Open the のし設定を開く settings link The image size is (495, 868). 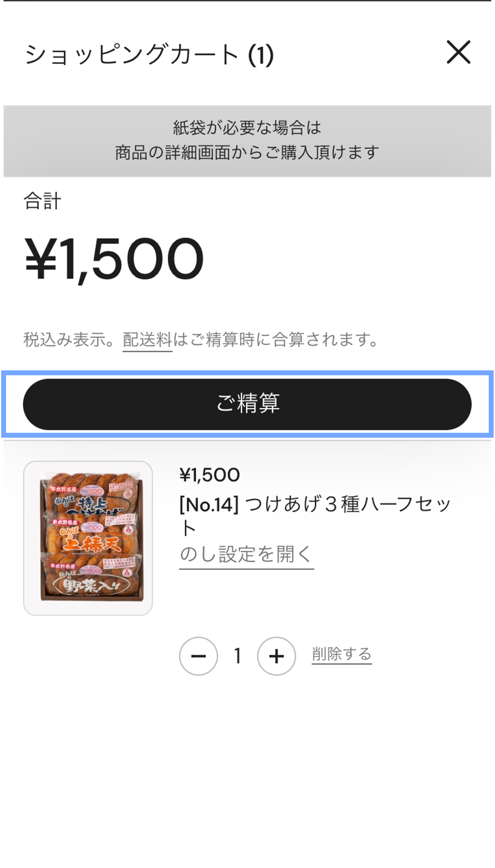tap(246, 554)
